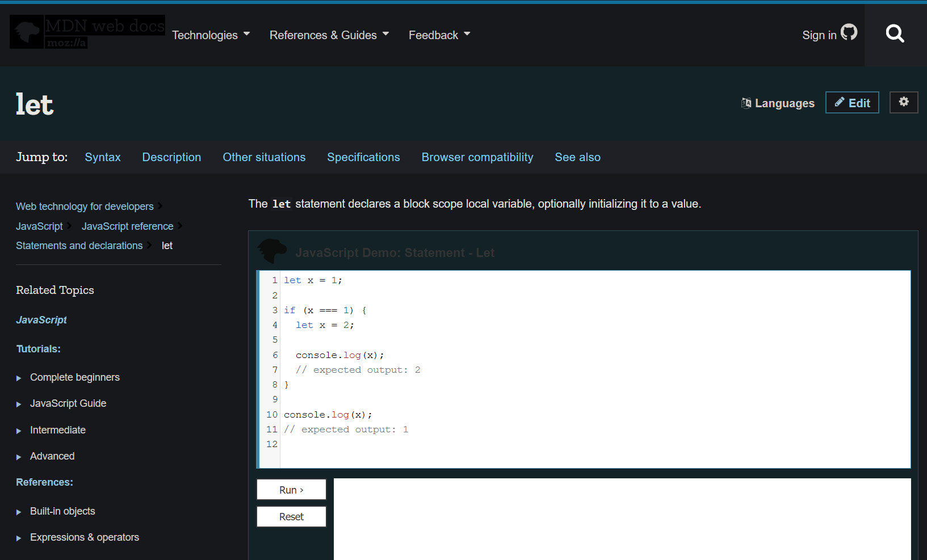The width and height of the screenshot is (927, 560).
Task: Click code line 'let x = 2;'
Action: point(325,325)
